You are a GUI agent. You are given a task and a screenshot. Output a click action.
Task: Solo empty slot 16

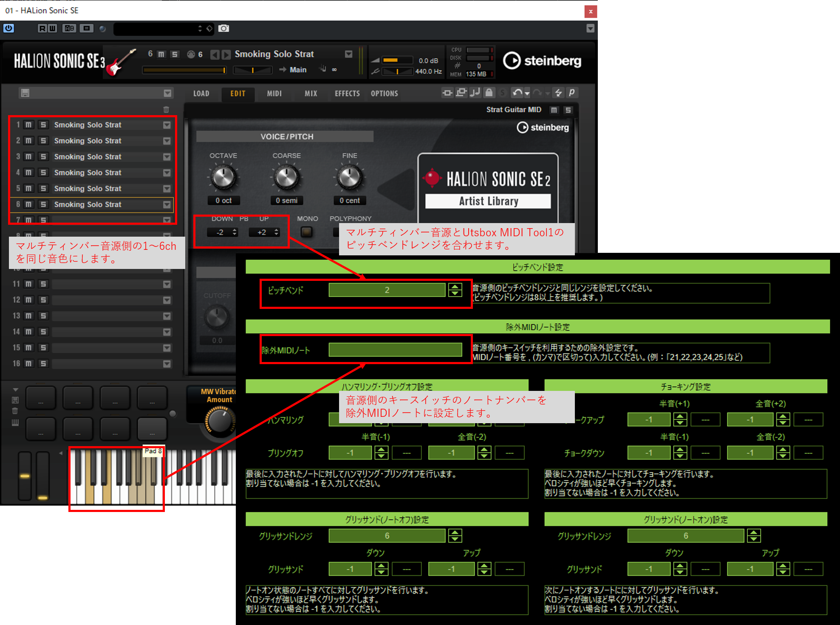coord(43,364)
